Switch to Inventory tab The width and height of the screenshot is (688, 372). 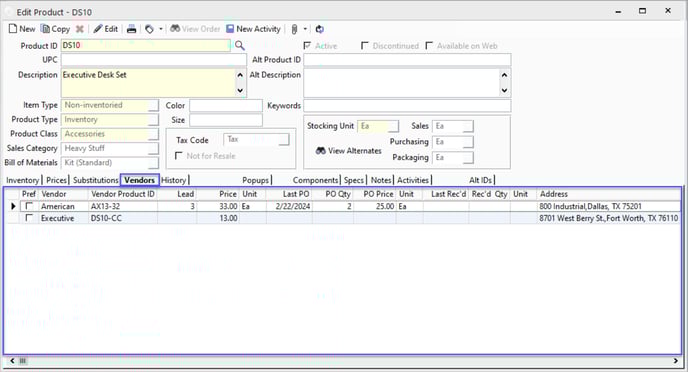coord(22,180)
